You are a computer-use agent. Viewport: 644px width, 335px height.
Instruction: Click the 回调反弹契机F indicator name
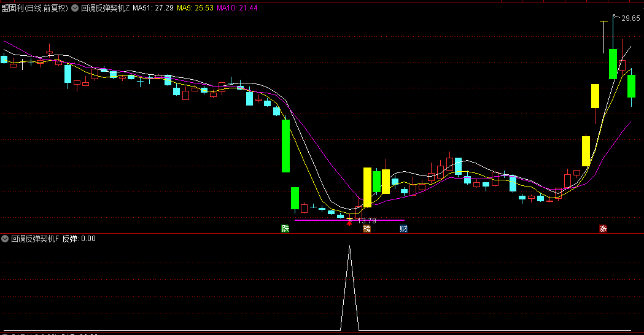[36, 239]
